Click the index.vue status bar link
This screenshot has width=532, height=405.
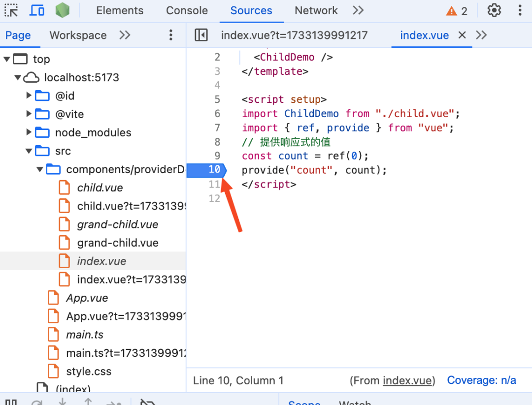point(408,380)
